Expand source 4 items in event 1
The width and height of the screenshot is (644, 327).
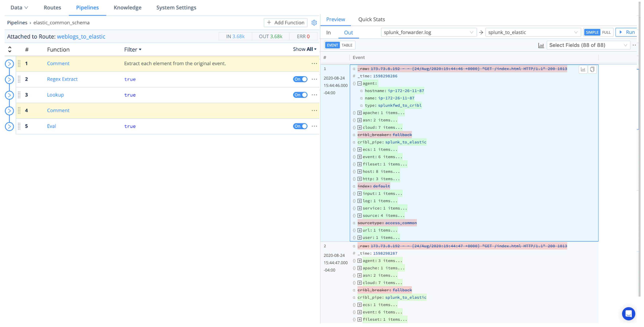point(359,216)
